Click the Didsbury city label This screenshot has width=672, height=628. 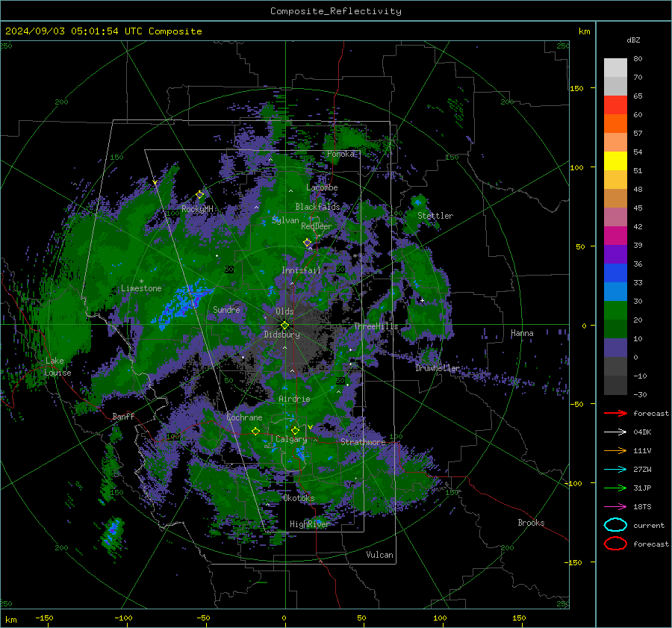pos(281,335)
